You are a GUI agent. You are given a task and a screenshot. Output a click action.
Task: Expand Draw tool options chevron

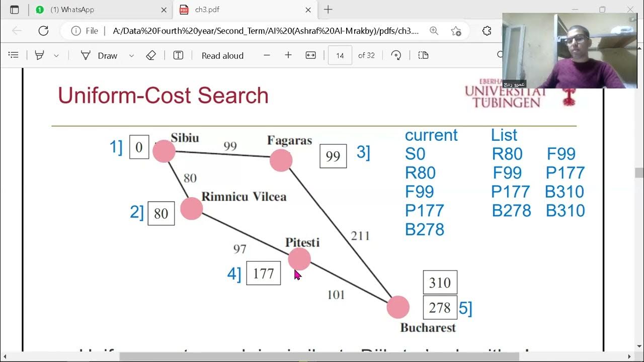pos(131,55)
